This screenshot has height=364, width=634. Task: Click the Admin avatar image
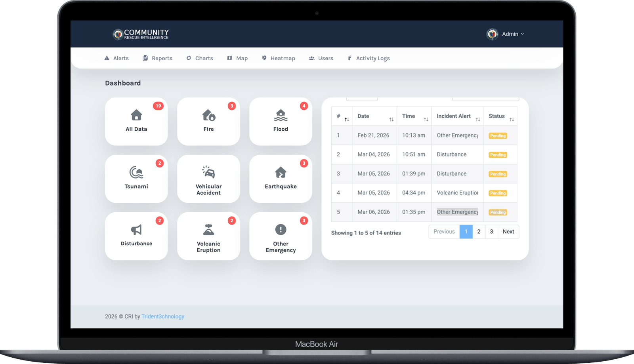pos(492,34)
